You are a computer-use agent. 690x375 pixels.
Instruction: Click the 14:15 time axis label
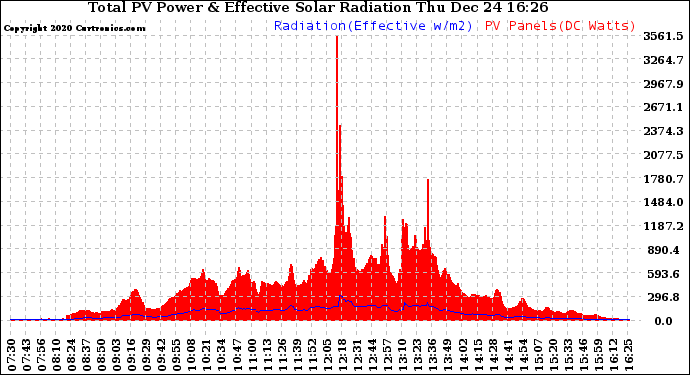click(x=478, y=355)
